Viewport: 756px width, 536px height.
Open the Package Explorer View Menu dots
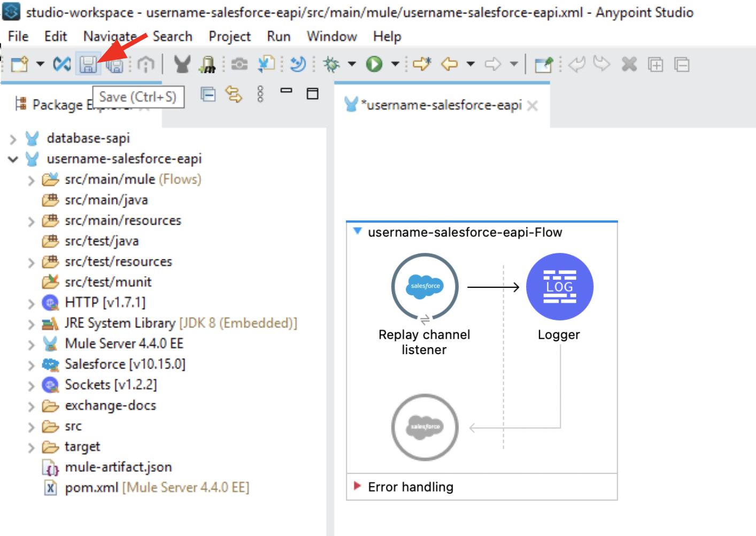tap(260, 94)
